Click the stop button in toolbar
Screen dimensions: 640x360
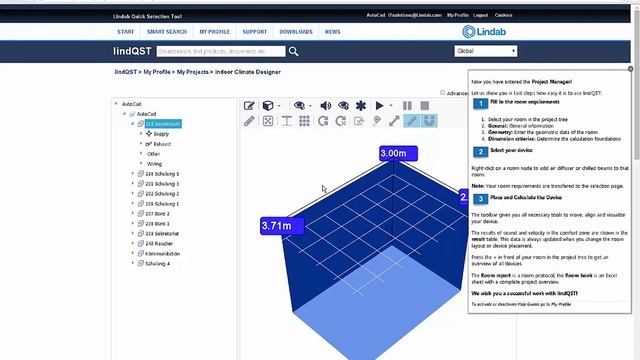click(x=424, y=106)
